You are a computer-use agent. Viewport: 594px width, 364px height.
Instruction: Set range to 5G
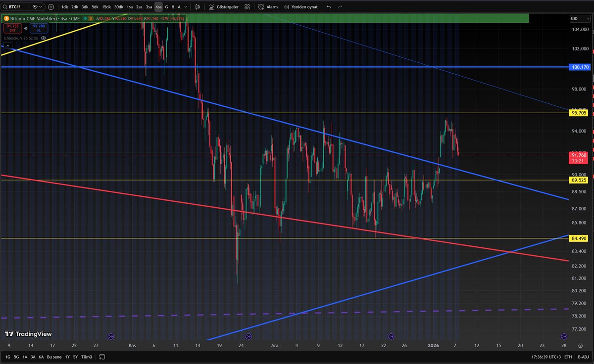(16, 357)
